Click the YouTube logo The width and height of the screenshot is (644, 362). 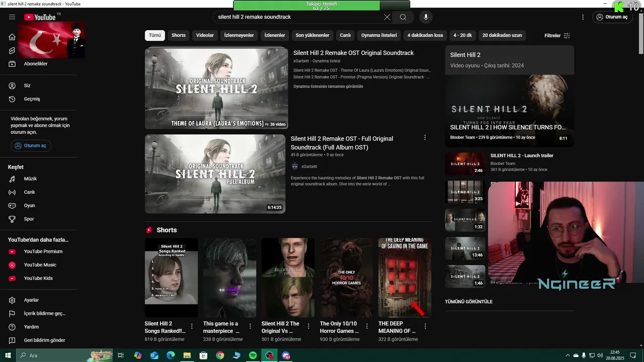point(40,17)
